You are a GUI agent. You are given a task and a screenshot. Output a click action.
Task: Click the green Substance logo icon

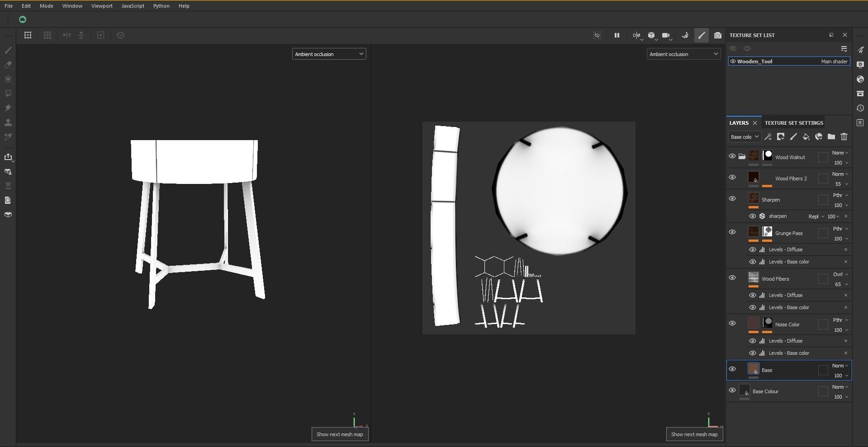click(23, 19)
